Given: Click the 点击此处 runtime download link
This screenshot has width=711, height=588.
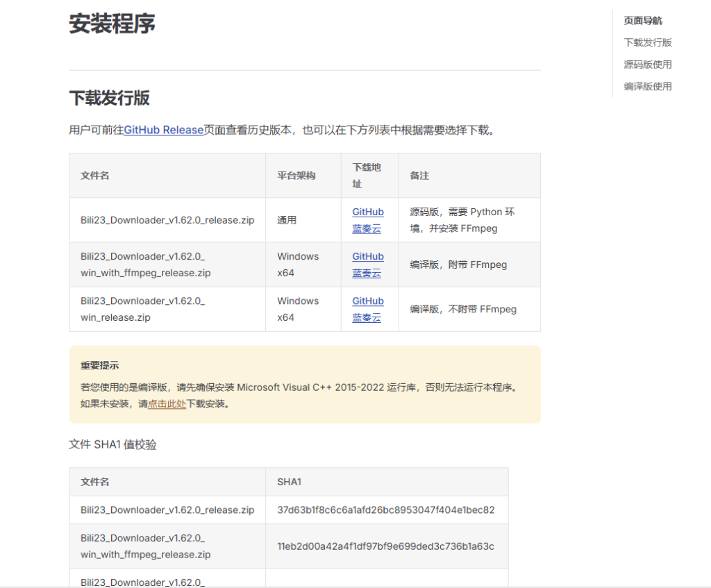Looking at the screenshot, I should (x=167, y=403).
